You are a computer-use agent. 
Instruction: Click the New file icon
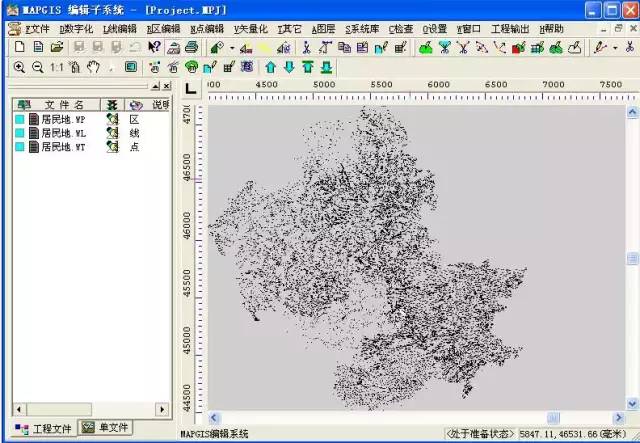19,47
